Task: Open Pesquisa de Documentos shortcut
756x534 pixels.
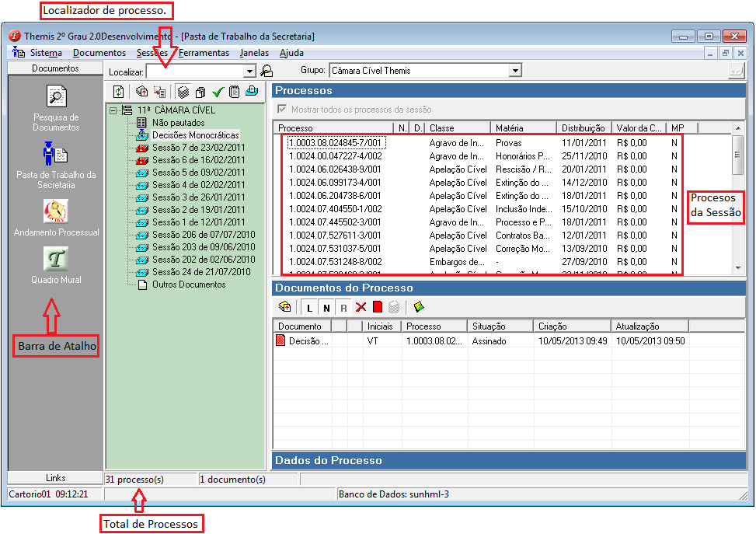Action: [56, 107]
